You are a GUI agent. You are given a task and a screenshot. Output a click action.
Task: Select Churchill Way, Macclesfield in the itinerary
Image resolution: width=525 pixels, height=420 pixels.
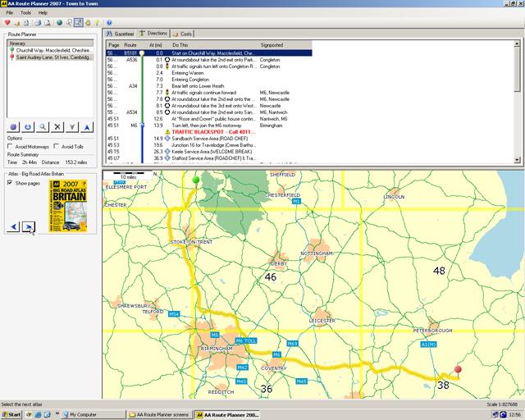[53, 50]
